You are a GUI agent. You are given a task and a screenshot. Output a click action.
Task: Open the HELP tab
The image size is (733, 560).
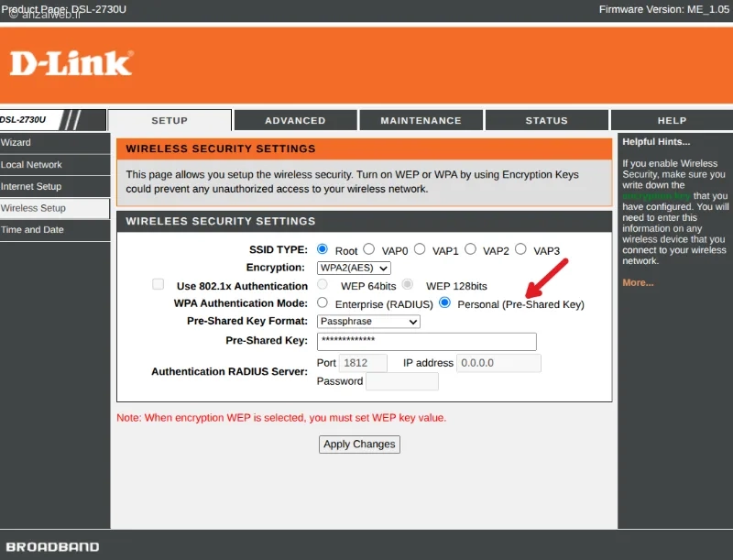point(672,121)
